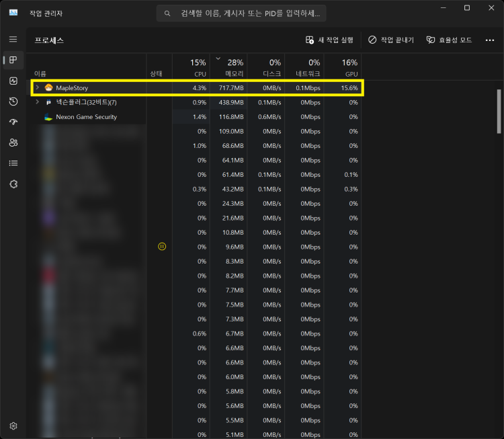
Task: Click the 0.1Mbps network value
Action: pos(308,88)
